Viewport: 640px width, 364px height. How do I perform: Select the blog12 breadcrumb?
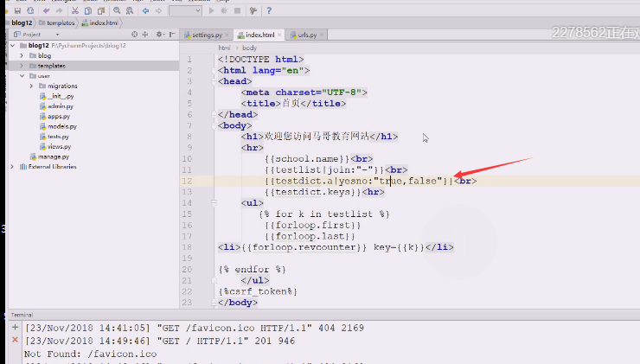[22, 22]
